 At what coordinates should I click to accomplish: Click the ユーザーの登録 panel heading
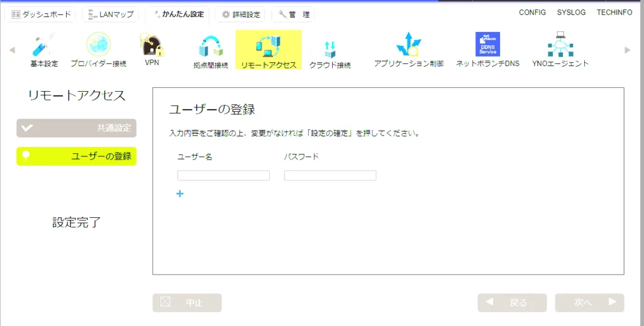[212, 109]
